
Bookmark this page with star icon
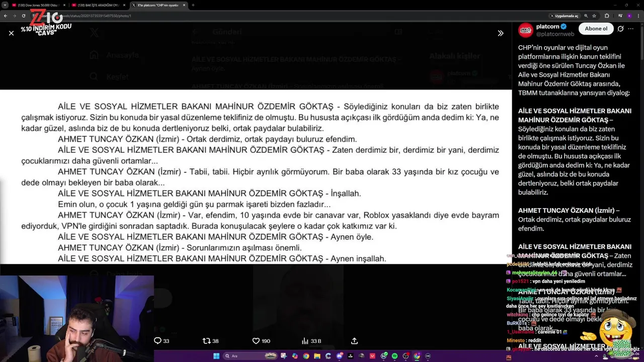(x=594, y=16)
